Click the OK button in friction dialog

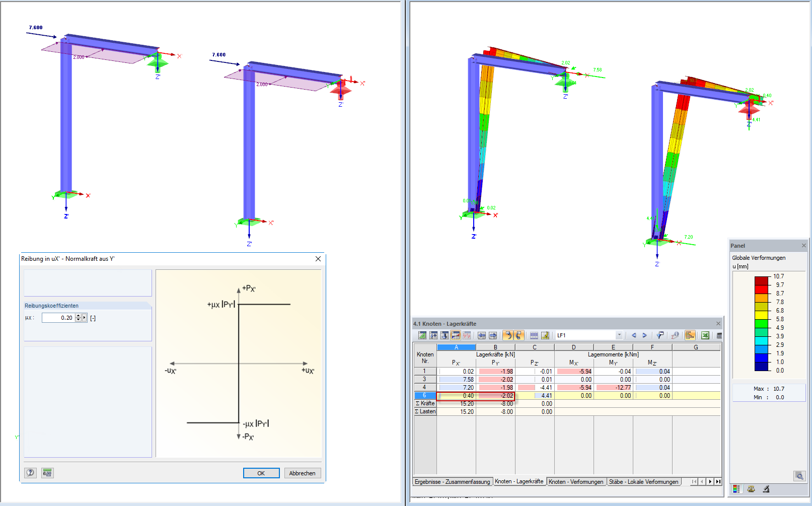tap(261, 473)
